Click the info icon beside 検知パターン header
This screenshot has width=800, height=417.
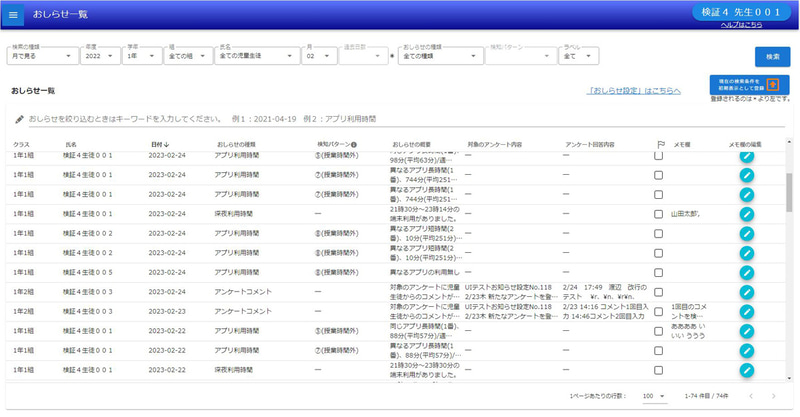[x=354, y=144]
